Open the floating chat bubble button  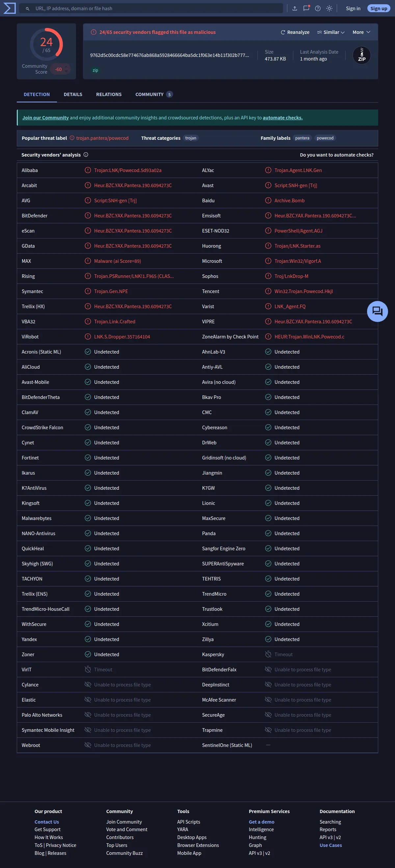(377, 311)
